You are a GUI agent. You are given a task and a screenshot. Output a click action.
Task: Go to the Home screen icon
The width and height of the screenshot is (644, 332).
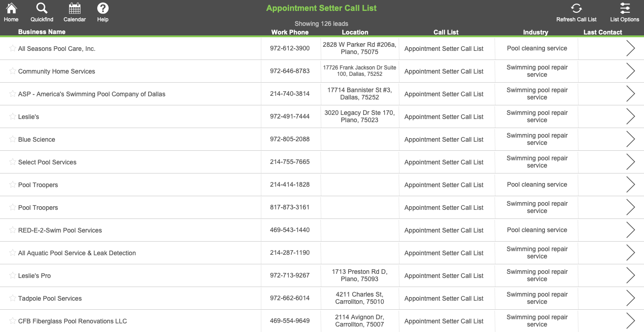11,8
